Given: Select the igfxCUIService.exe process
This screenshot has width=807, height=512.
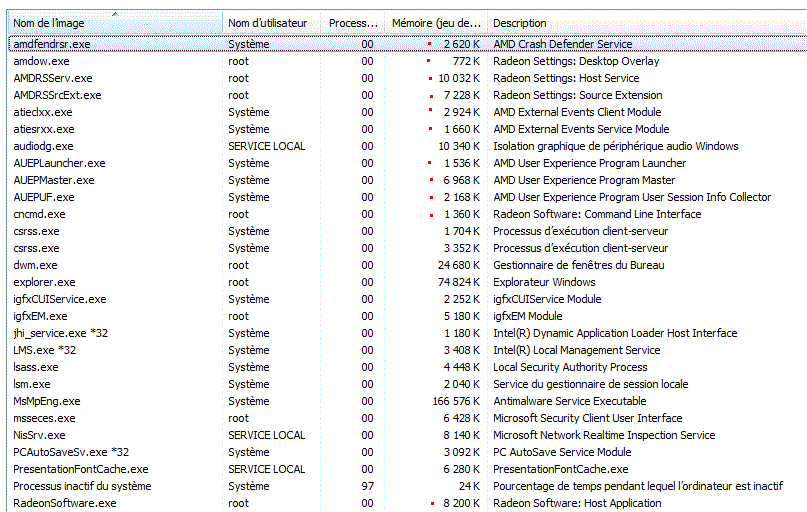Looking at the screenshot, I should pos(60,299).
